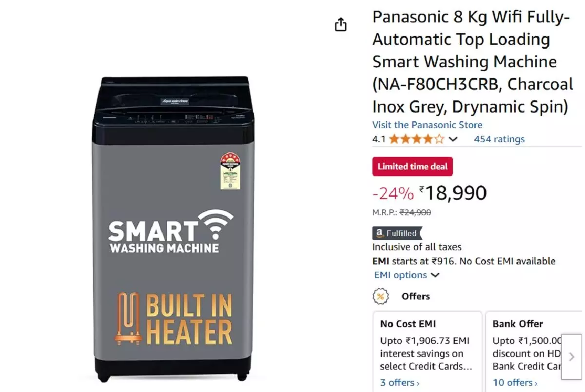Visit the Panasonic Store link
Screen dimensions: 585x392
[x=428, y=125]
